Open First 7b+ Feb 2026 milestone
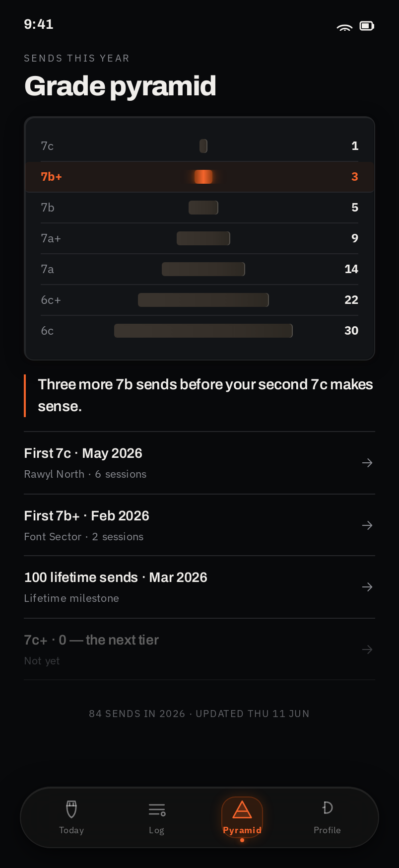Viewport: 399px width, 868px height. pyautogui.click(x=199, y=525)
